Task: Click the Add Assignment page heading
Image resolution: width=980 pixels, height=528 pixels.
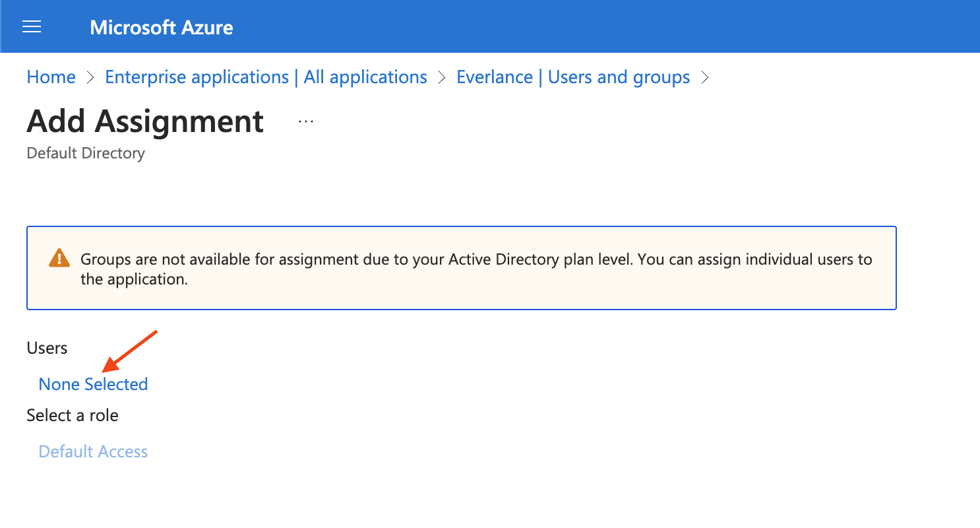Action: tap(145, 121)
